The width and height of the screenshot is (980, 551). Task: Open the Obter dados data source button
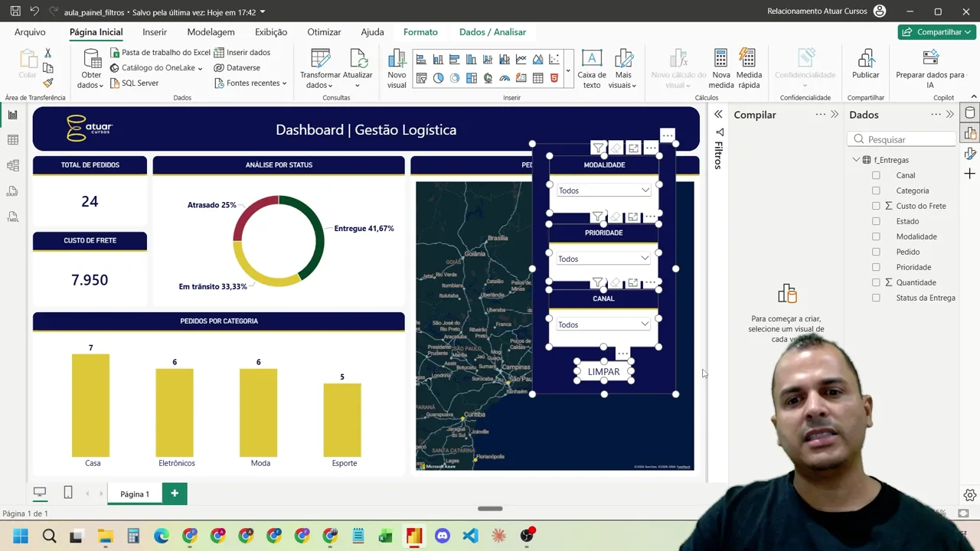click(x=91, y=69)
